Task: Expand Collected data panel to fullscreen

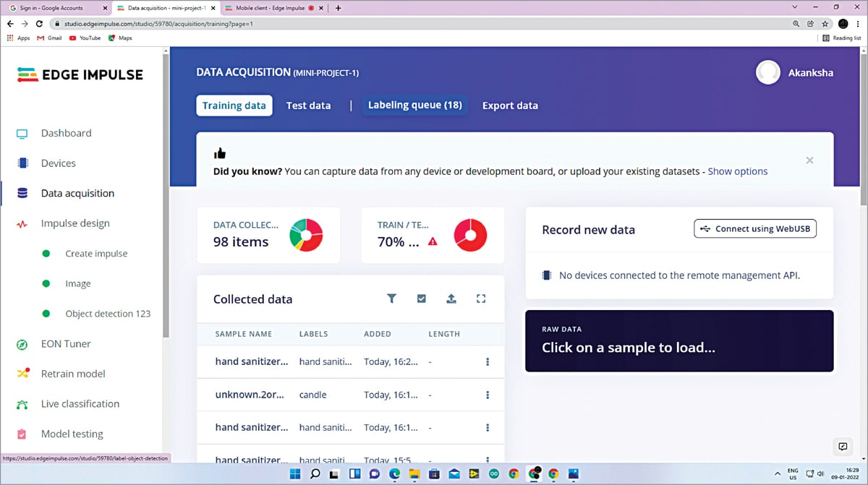Action: [480, 299]
